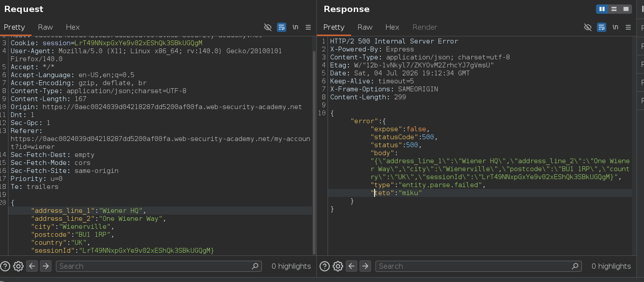Toggle hide non-printable icon in Request panel
The image size is (644, 282).
[x=268, y=27]
